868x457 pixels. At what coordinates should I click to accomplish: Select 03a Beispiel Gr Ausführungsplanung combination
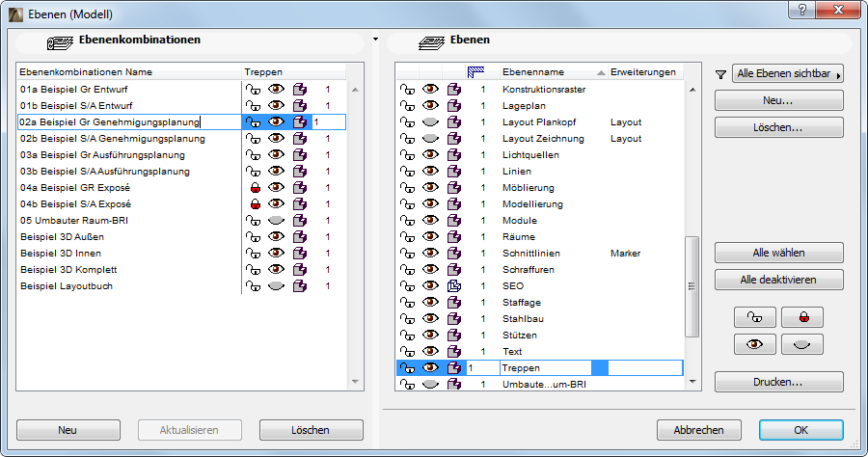(102, 155)
